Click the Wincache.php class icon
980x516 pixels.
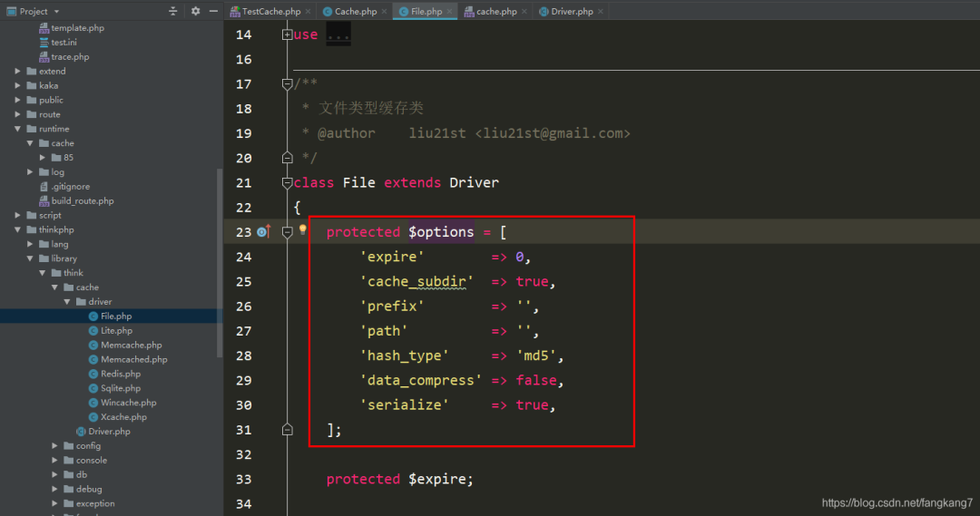coord(93,403)
